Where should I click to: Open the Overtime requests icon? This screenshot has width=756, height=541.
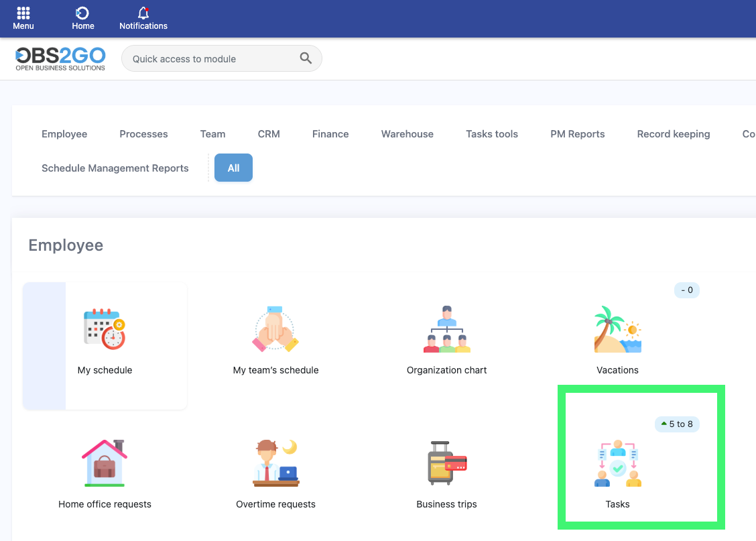click(x=275, y=463)
